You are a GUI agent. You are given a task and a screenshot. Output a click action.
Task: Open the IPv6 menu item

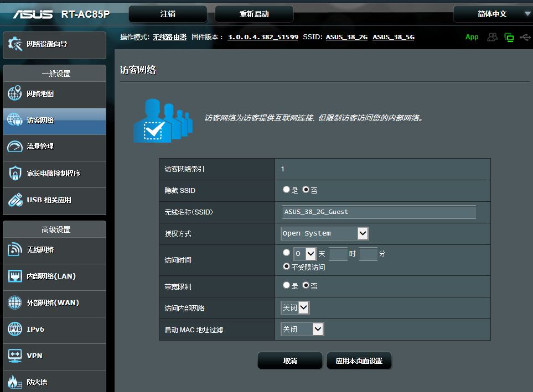click(x=54, y=330)
